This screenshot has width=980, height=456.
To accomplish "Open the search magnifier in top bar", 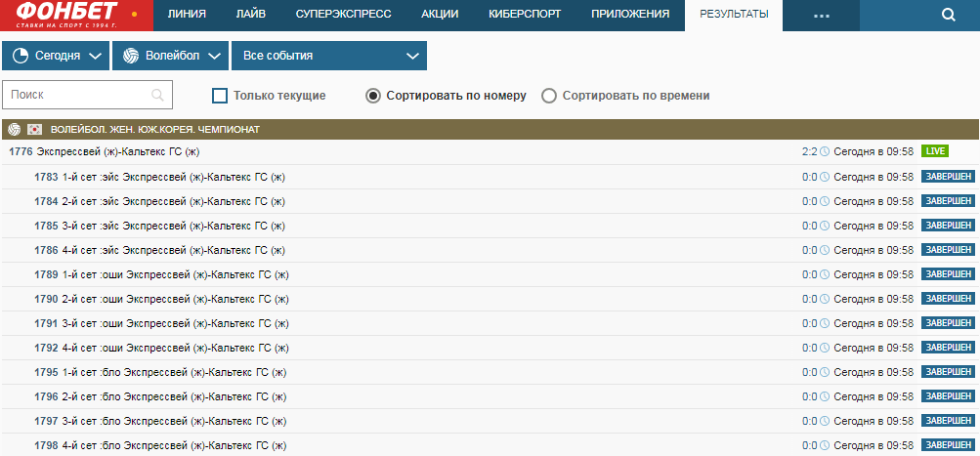I will tap(948, 15).
